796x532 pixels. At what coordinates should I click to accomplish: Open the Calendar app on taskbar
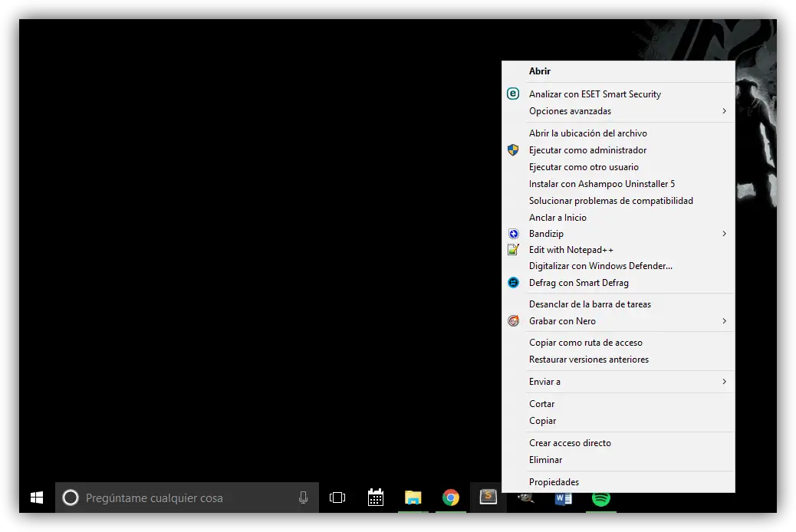(x=376, y=498)
